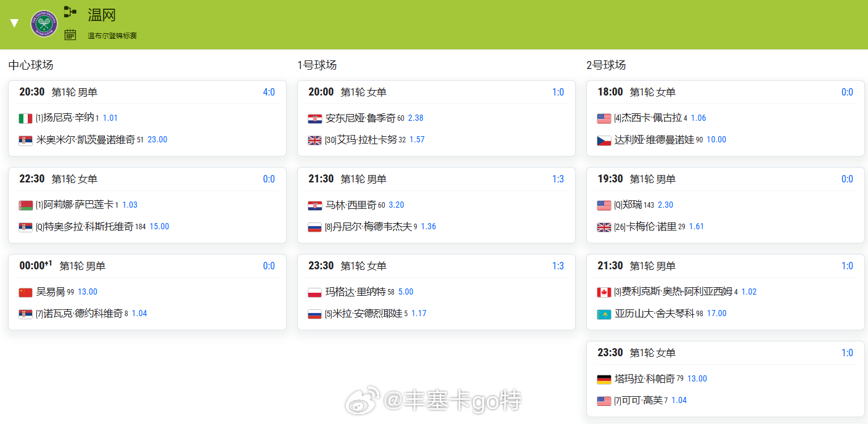The width and height of the screenshot is (868, 424).
Task: Select odds 1.36 for 丹尼尔·梅德韦杰夫
Action: 429,226
